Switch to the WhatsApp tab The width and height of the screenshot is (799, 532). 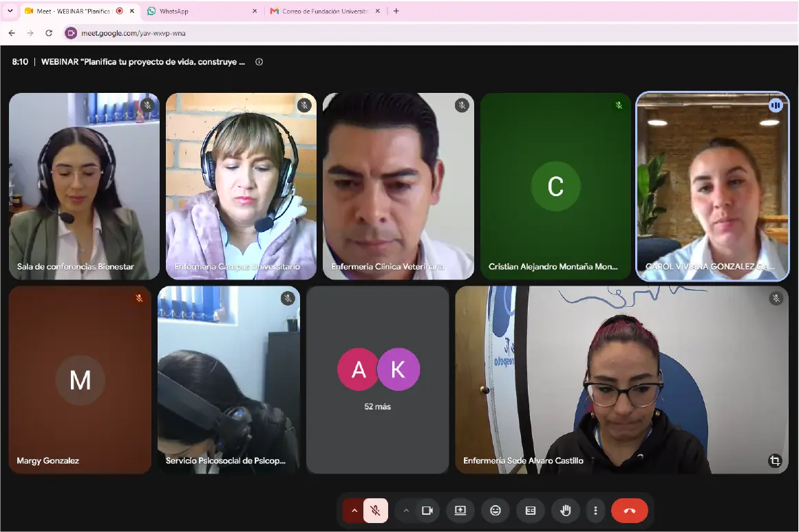coord(202,11)
